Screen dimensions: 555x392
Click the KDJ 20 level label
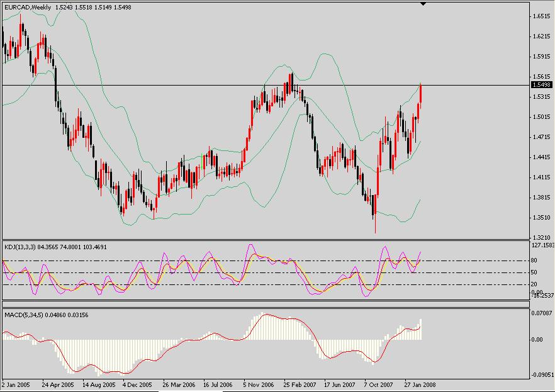534,284
